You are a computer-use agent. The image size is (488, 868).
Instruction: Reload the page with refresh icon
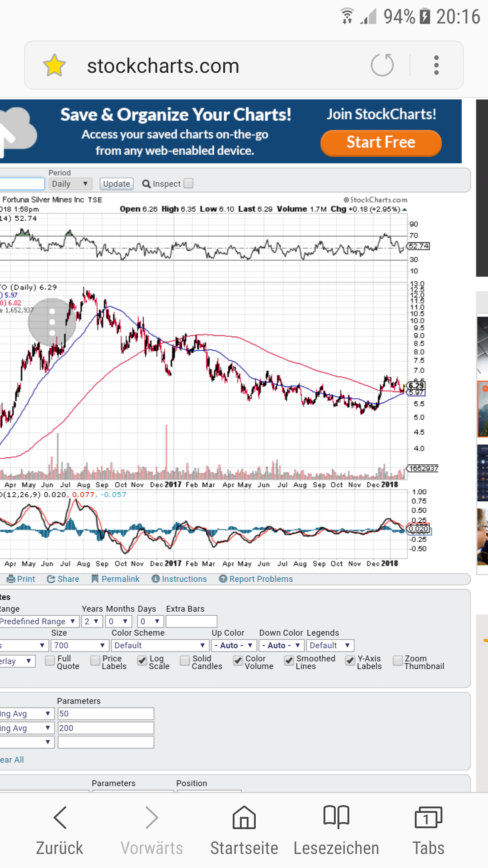click(x=382, y=65)
